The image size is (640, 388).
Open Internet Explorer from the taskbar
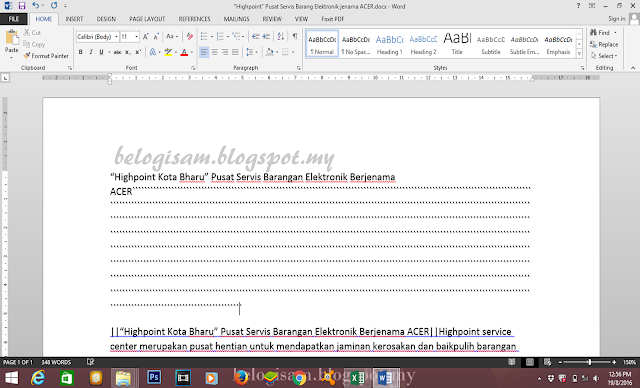pos(38,378)
